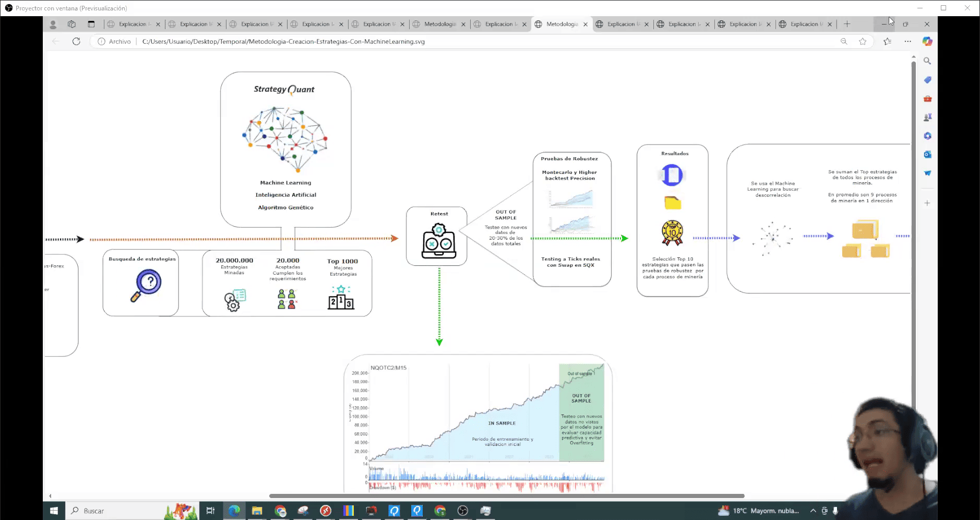Open the Favorites list icon
The image size is (980, 520).
coord(888,41)
